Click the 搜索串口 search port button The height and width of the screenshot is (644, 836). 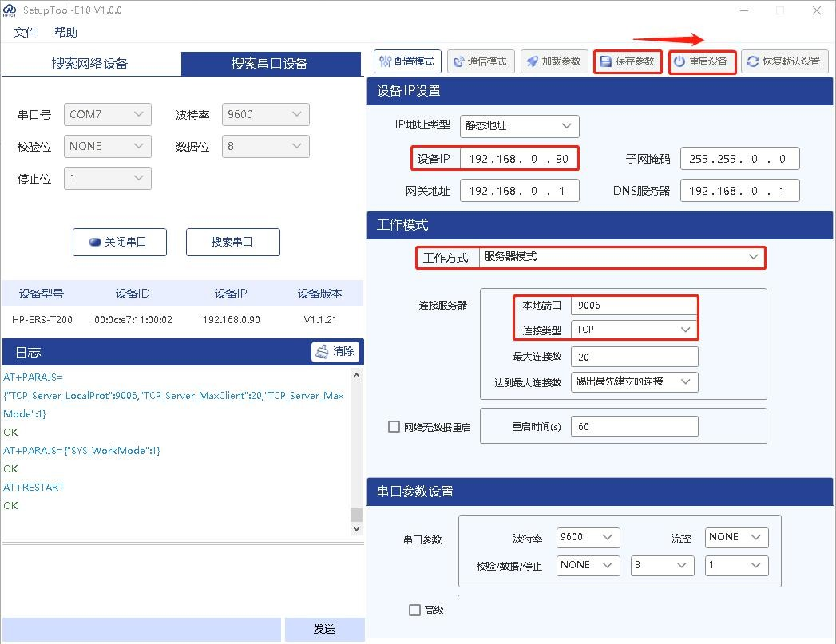pyautogui.click(x=232, y=243)
